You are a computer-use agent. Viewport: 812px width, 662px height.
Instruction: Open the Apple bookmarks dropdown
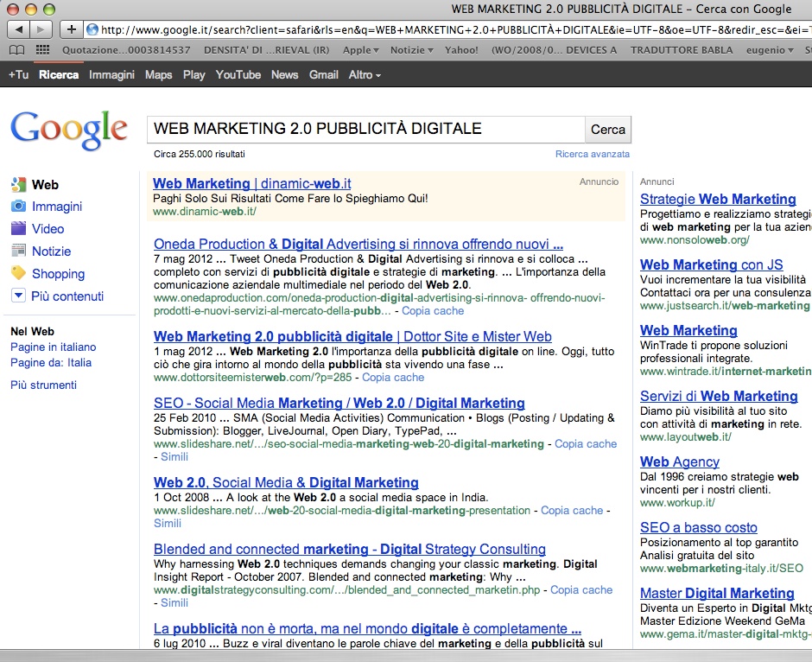coord(361,50)
